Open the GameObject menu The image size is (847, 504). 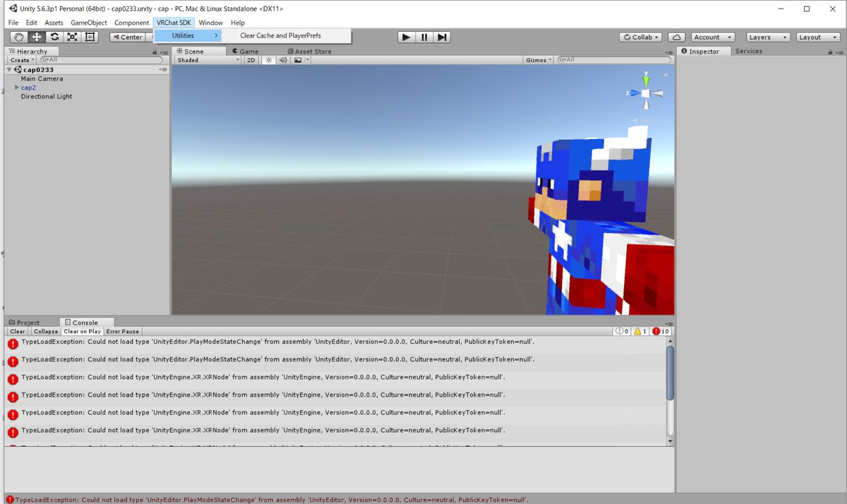(x=89, y=23)
